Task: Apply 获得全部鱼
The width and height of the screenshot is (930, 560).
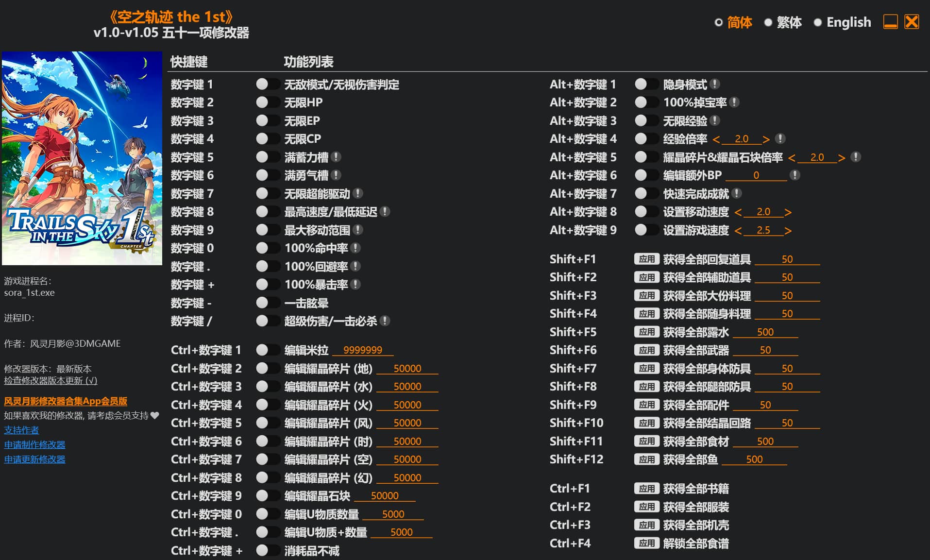Action: coord(646,459)
